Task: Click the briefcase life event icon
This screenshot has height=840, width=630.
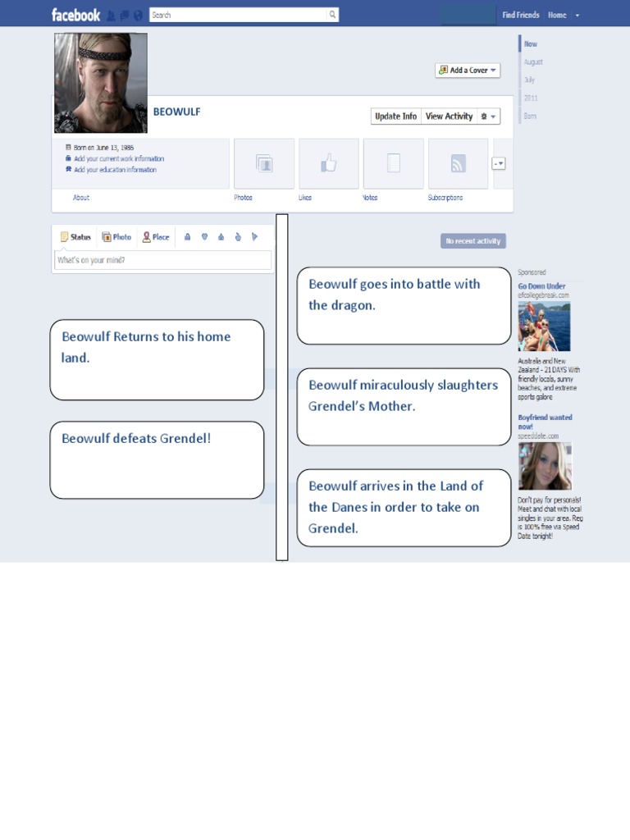Action: click(x=188, y=237)
